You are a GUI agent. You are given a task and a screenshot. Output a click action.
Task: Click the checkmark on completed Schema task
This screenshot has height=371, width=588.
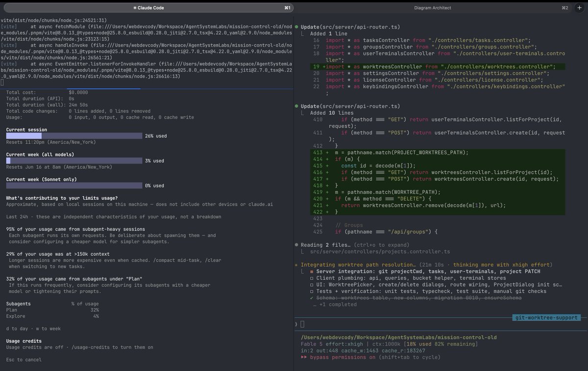312,298
